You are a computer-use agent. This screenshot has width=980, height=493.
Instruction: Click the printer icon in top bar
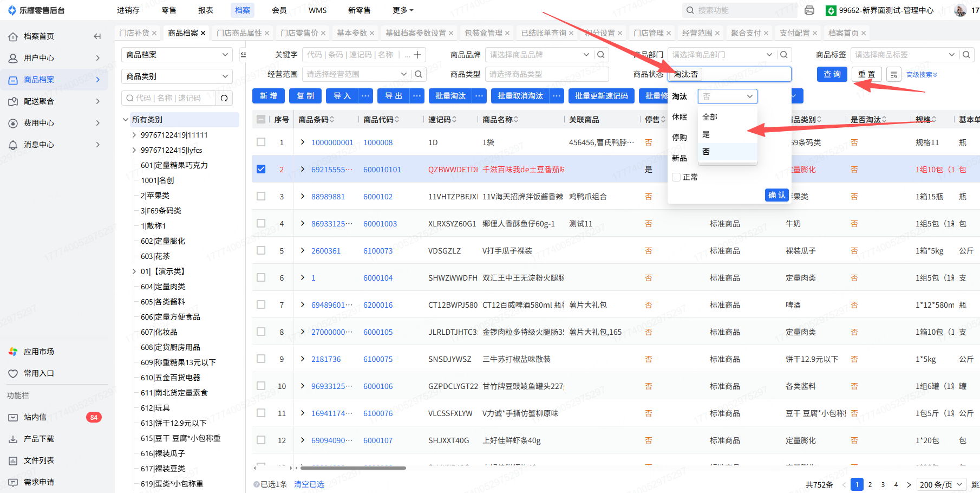click(809, 10)
